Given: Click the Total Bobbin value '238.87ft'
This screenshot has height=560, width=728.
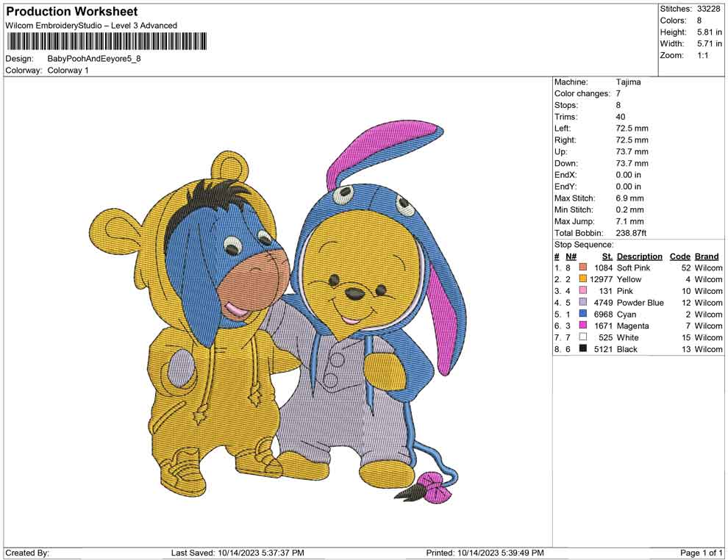Looking at the screenshot, I should coord(631,233).
